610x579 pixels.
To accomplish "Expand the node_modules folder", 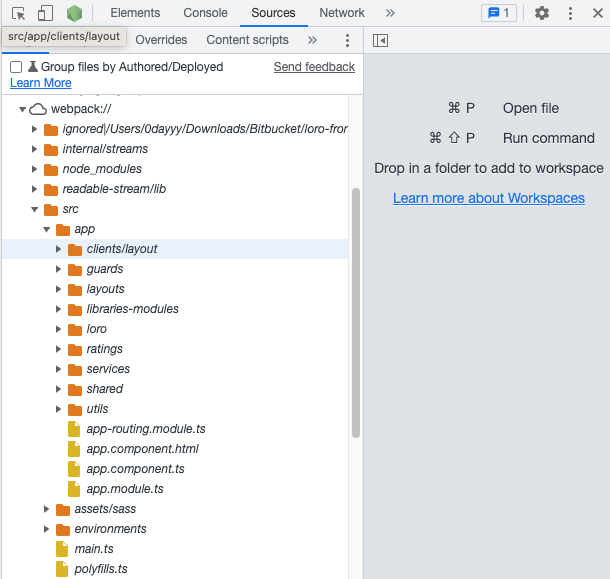I will point(34,169).
